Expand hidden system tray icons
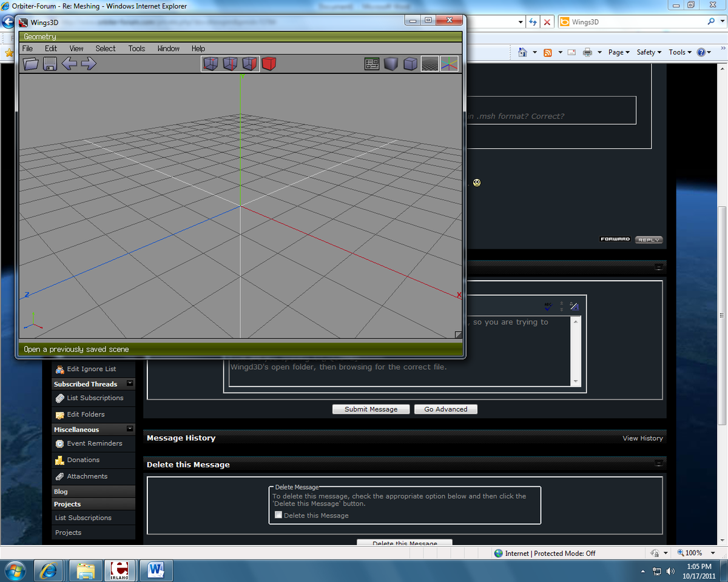The image size is (728, 582). pyautogui.click(x=643, y=572)
